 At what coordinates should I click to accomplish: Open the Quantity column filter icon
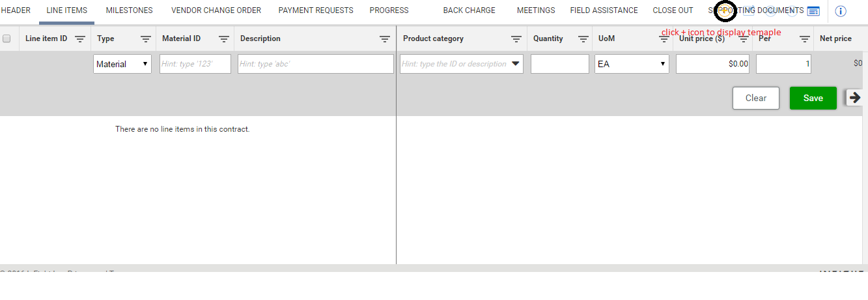(583, 39)
